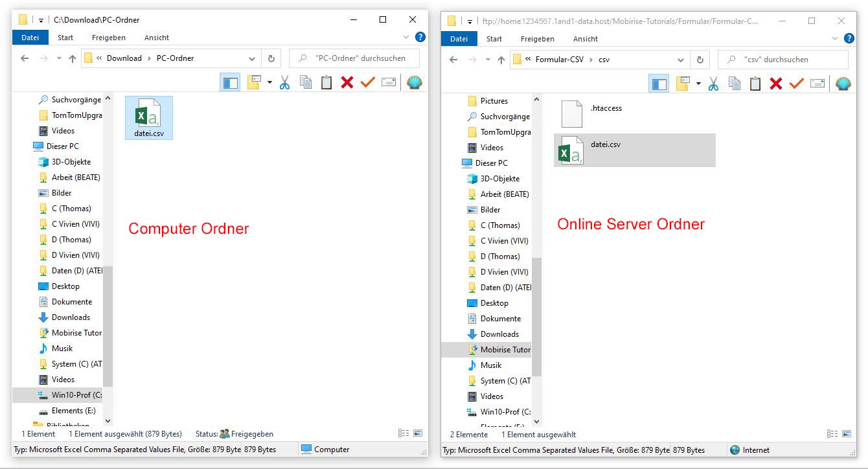
Task: Open the New Folder dropdown arrow in csv window
Action: coord(698,84)
